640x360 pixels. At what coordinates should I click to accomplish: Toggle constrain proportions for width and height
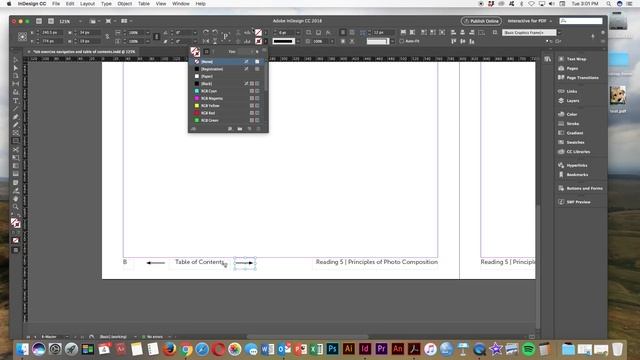(x=107, y=36)
